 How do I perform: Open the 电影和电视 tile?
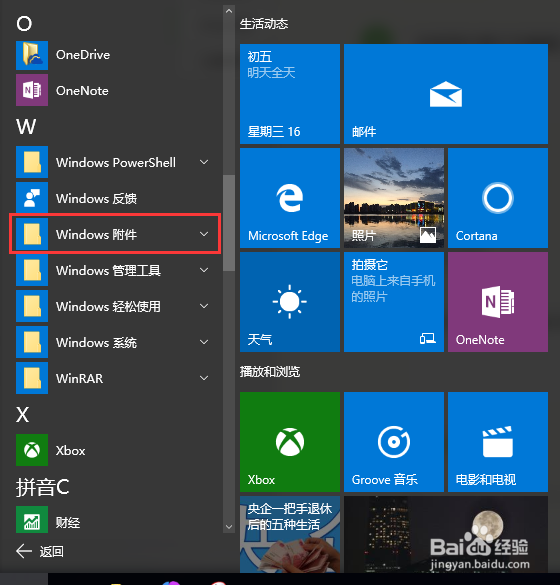(x=498, y=442)
